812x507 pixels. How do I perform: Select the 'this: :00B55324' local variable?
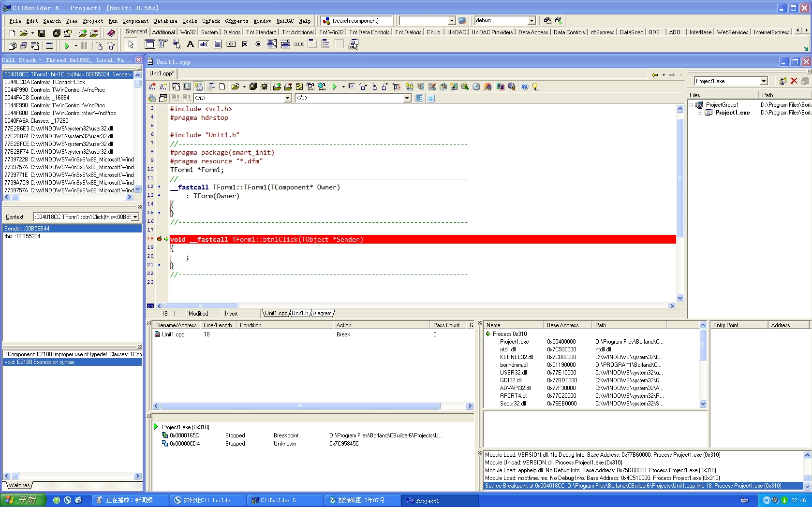72,236
